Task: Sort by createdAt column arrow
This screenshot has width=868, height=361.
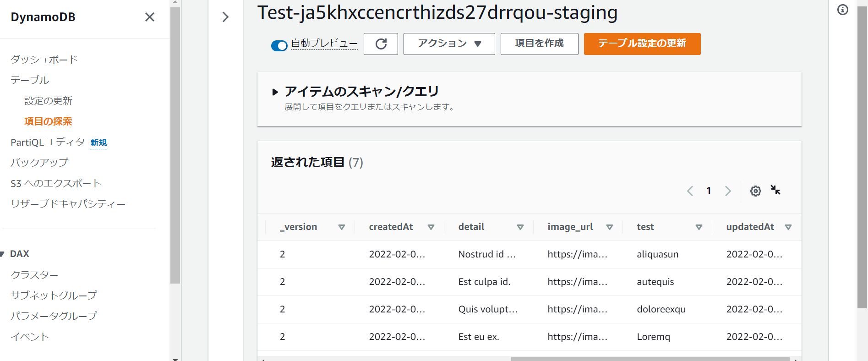Action: click(x=431, y=227)
